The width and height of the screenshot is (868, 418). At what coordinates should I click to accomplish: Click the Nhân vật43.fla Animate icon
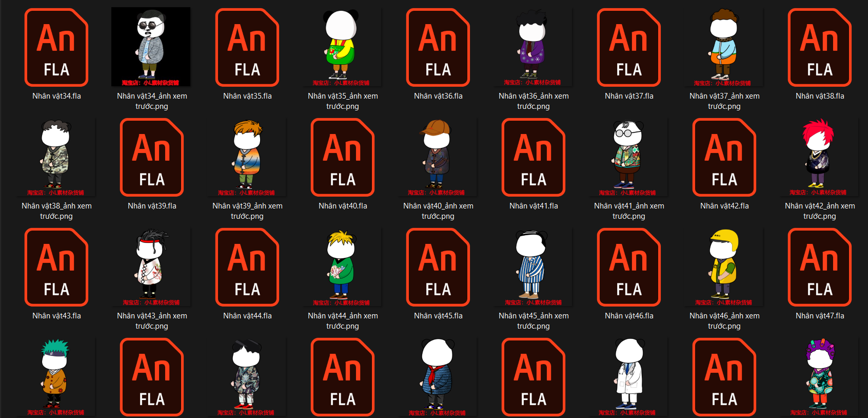pos(56,267)
